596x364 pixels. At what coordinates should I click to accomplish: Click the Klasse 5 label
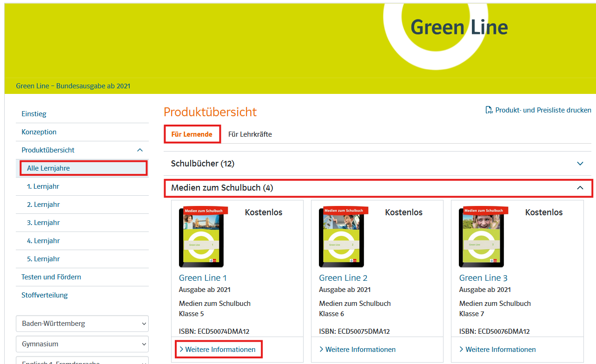192,314
